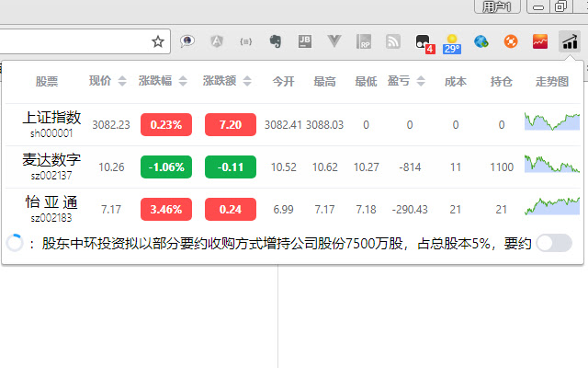Open the RP Axure extension icon
The height and width of the screenshot is (368, 588).
point(364,41)
